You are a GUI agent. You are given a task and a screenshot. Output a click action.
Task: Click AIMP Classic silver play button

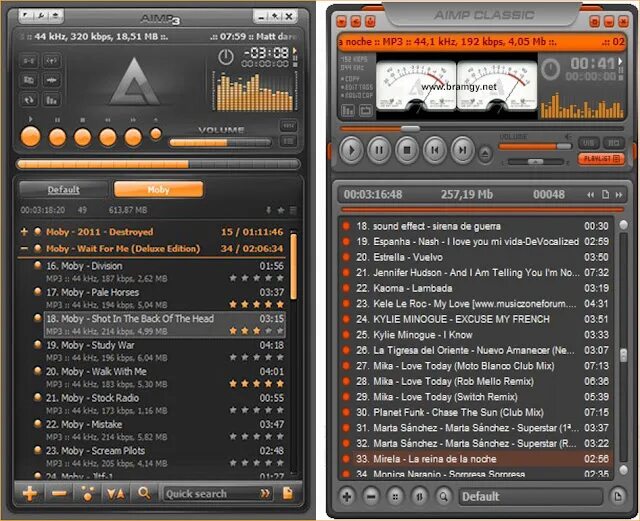click(x=351, y=150)
